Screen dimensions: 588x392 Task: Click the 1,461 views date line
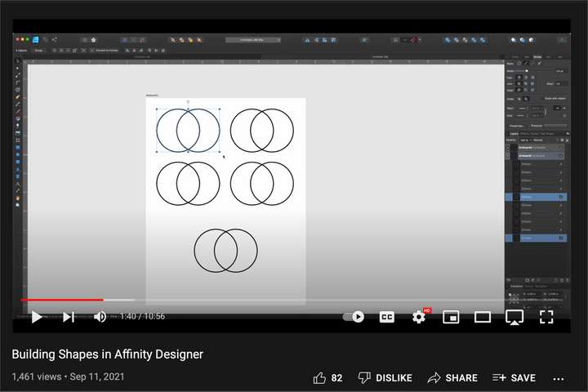pos(68,376)
